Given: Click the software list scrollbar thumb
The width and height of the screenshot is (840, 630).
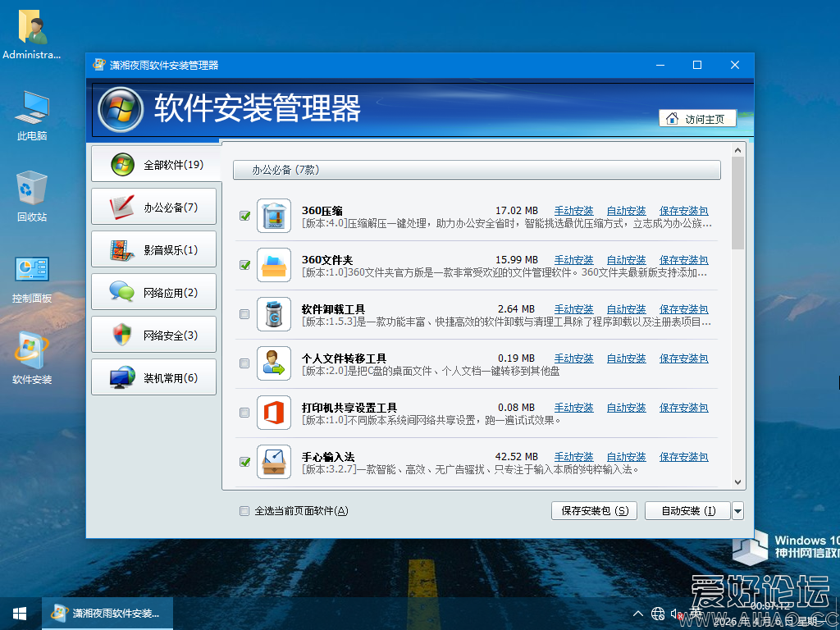Looking at the screenshot, I should (737, 203).
